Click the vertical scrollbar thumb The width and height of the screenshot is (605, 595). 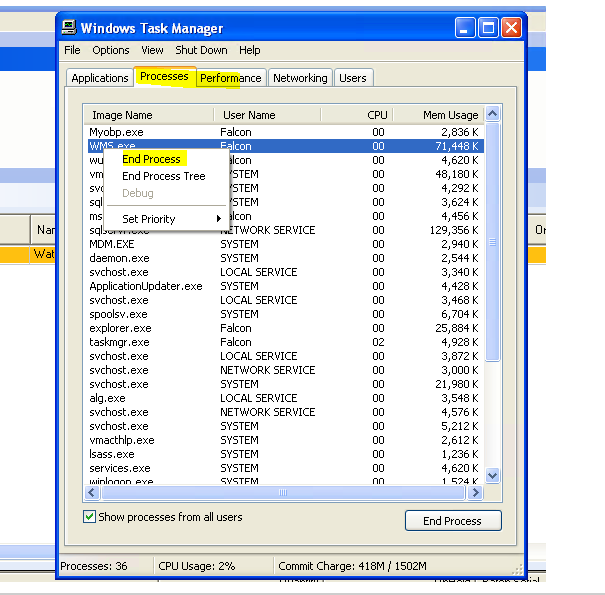pos(493,242)
